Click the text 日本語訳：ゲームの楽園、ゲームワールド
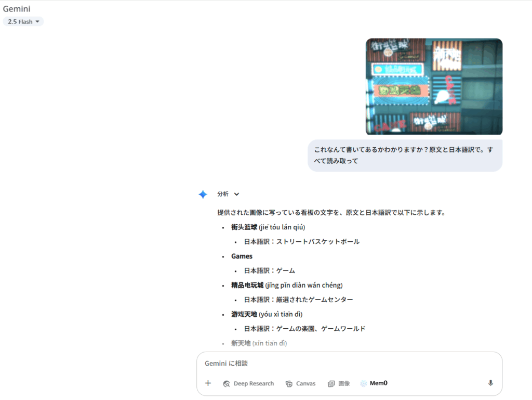Viewport: 532px width, 400px height. click(304, 329)
